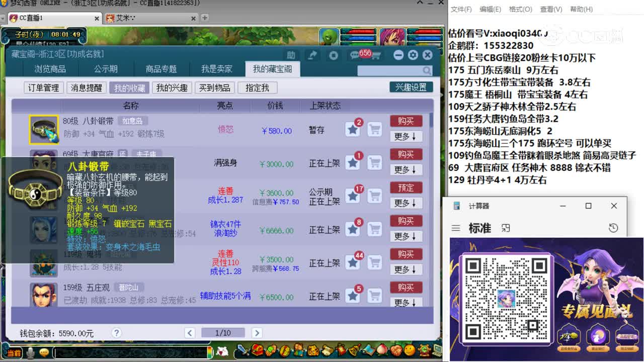Click the chat bubble emoji icon

tap(44, 353)
